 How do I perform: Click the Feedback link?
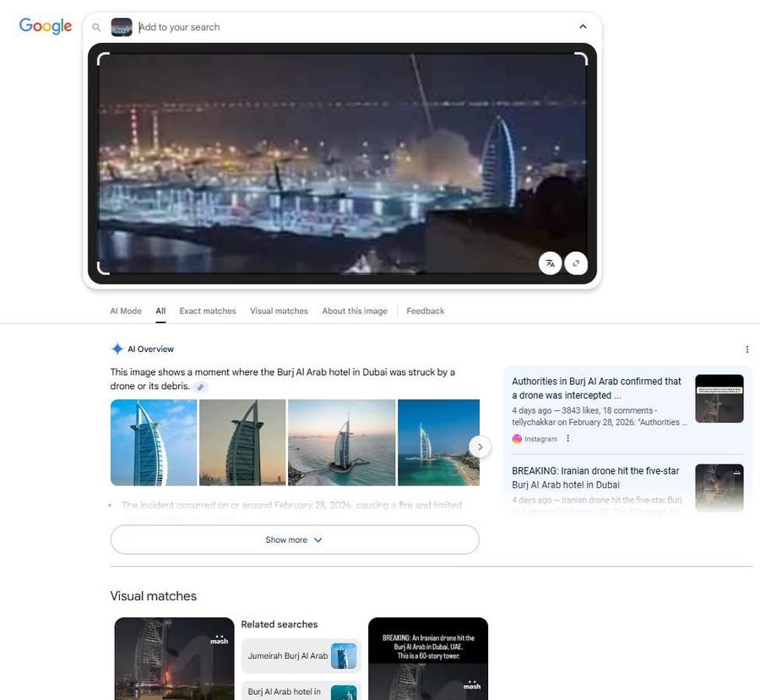[x=426, y=309]
